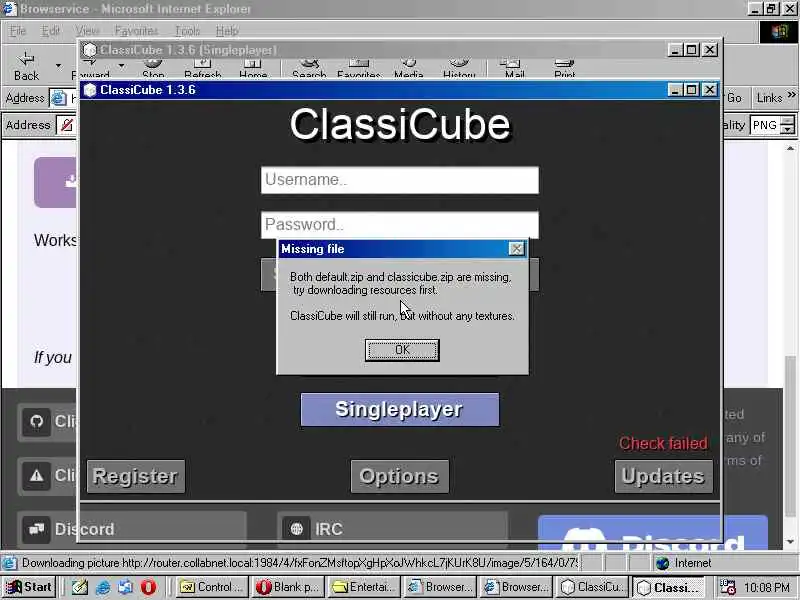Click the active ClassiCube taskbar button
This screenshot has height=600, width=800.
[668, 587]
